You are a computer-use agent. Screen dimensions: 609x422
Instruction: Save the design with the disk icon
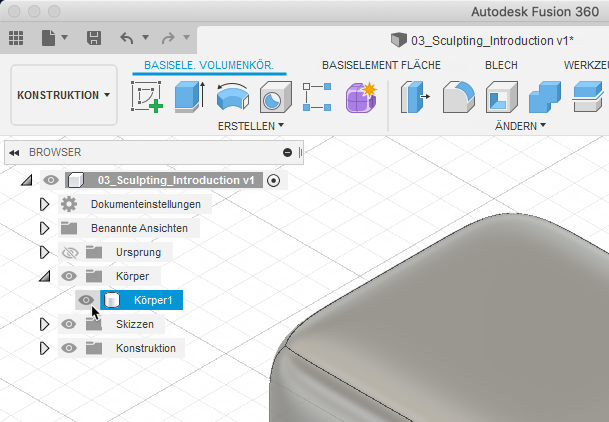point(94,38)
